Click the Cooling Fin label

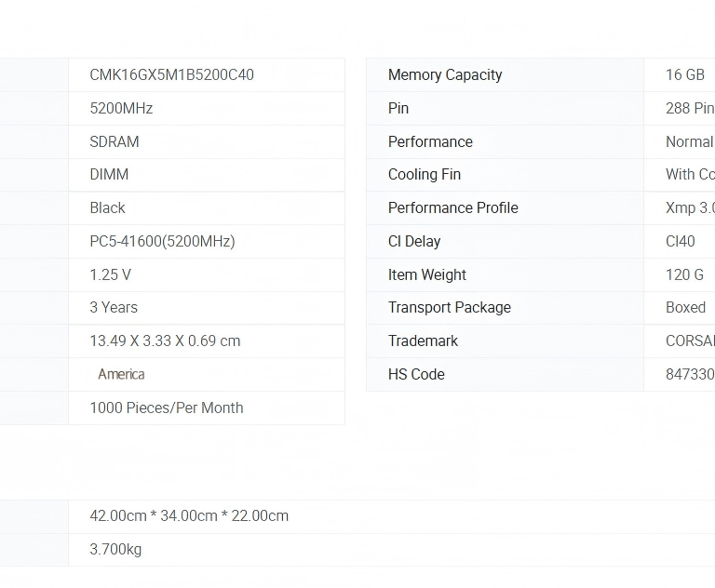(425, 175)
